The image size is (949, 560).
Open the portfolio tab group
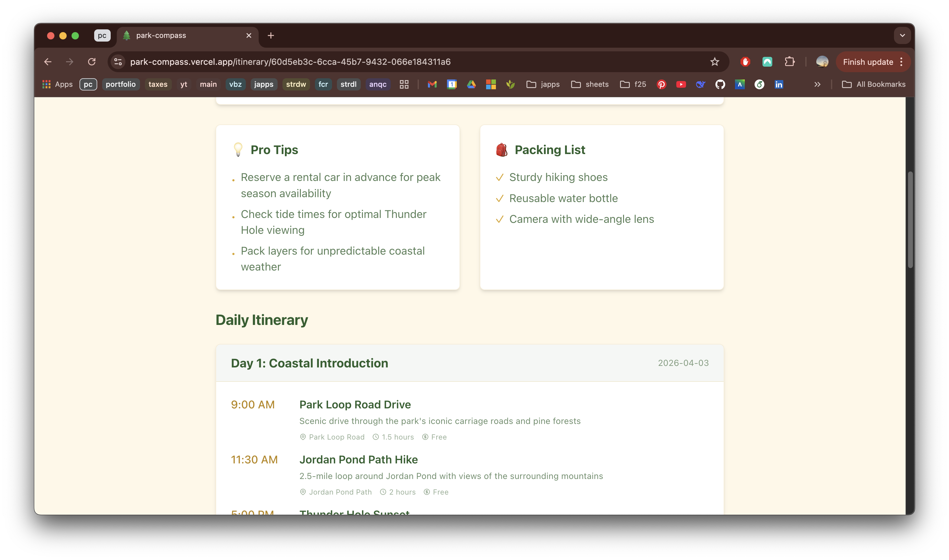(121, 85)
